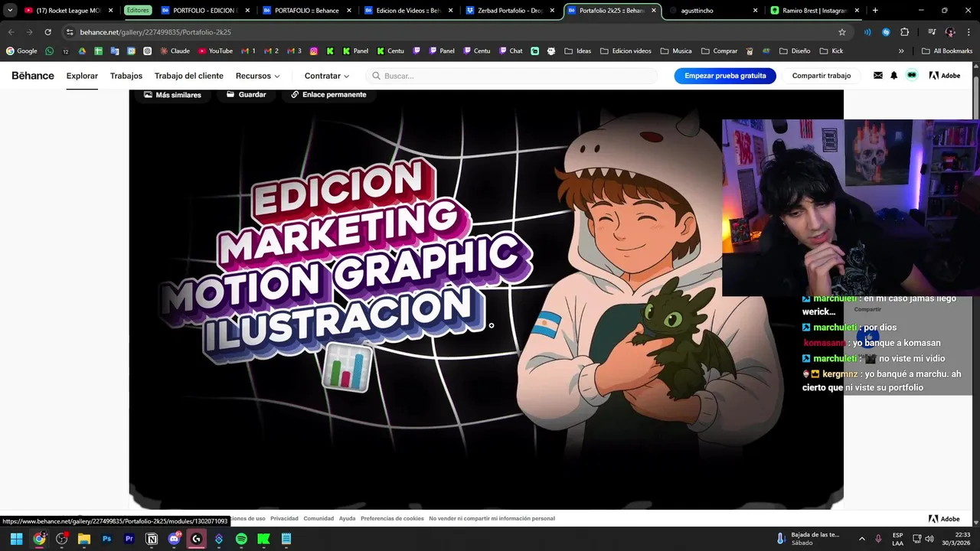Open Claude bookmark
Image resolution: width=980 pixels, height=551 pixels.
[x=175, y=51]
